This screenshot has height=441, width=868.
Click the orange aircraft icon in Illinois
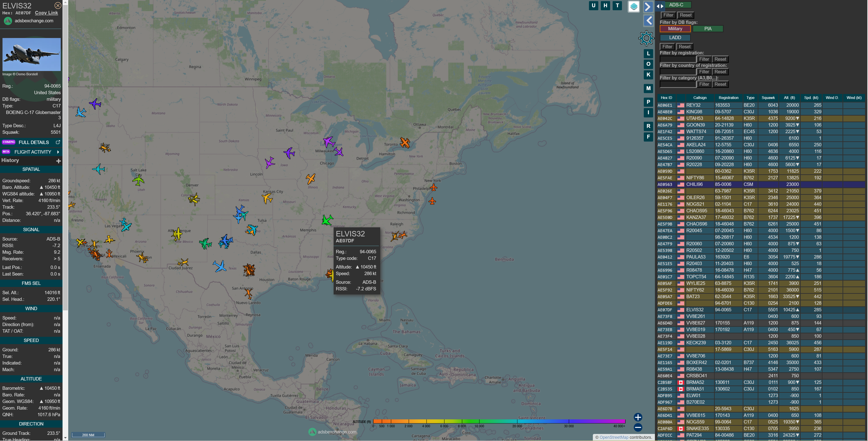point(311,179)
